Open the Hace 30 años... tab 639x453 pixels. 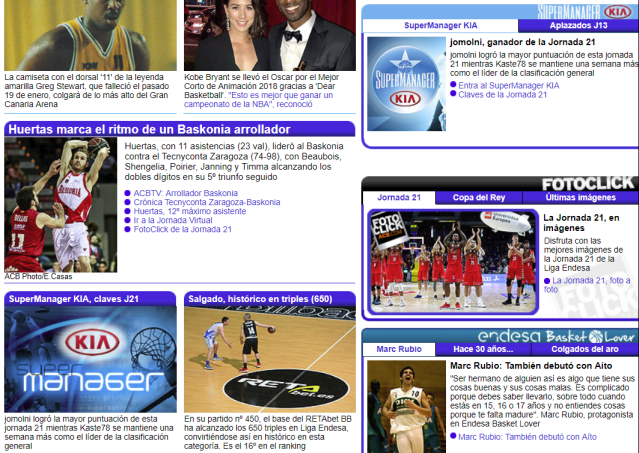tap(483, 349)
